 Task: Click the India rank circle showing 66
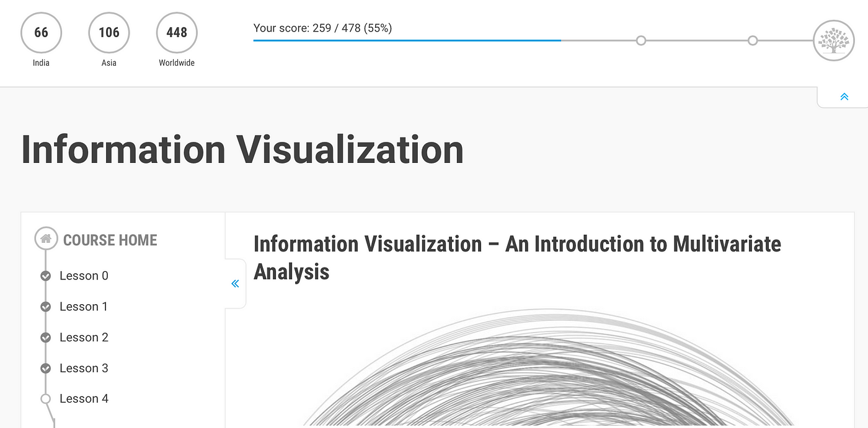pyautogui.click(x=41, y=32)
